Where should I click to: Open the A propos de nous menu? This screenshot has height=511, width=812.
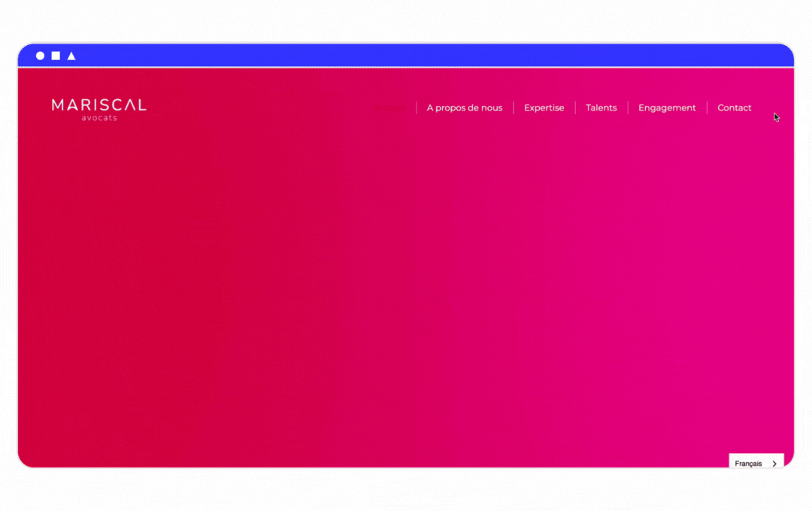(x=465, y=107)
